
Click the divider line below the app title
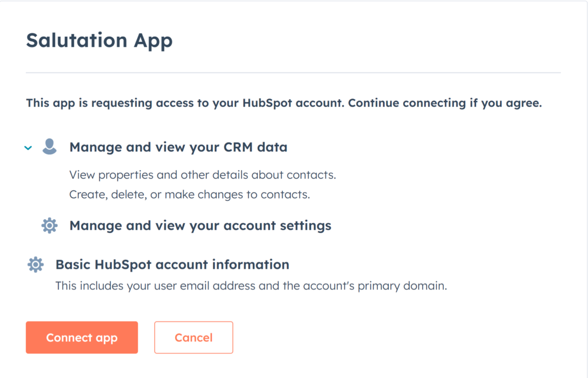[293, 73]
